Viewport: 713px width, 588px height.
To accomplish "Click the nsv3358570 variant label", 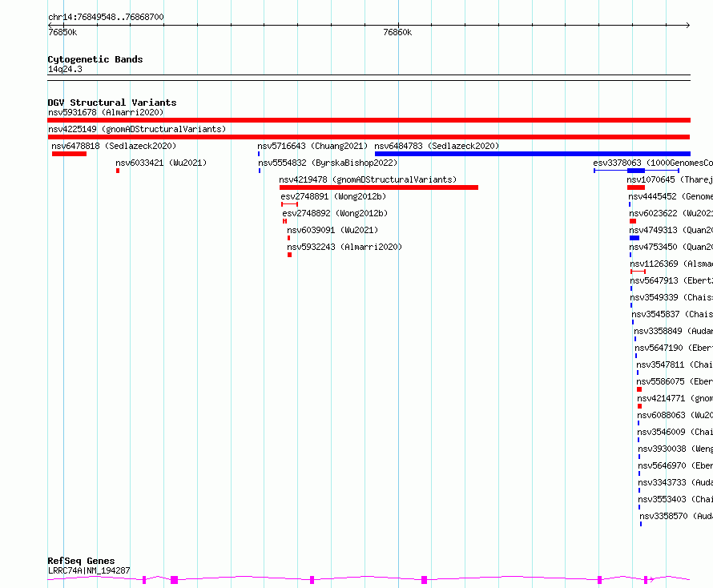I will (677, 516).
